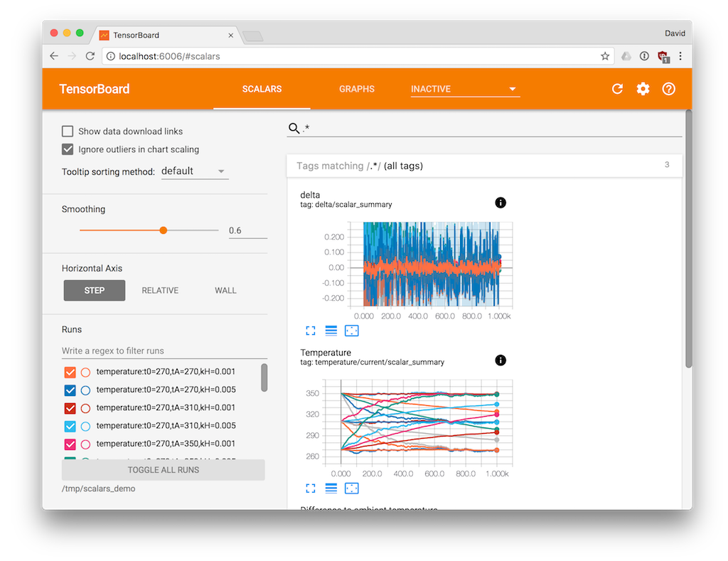Screen dimensions: 728x561
Task: Expand the Temperature chart to full size
Action: point(311,488)
